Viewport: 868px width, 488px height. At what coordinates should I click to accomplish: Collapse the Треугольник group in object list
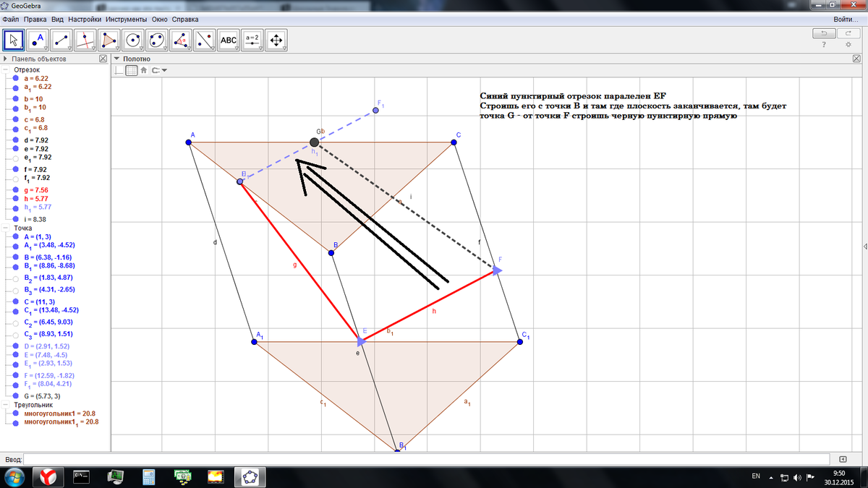(6, 405)
